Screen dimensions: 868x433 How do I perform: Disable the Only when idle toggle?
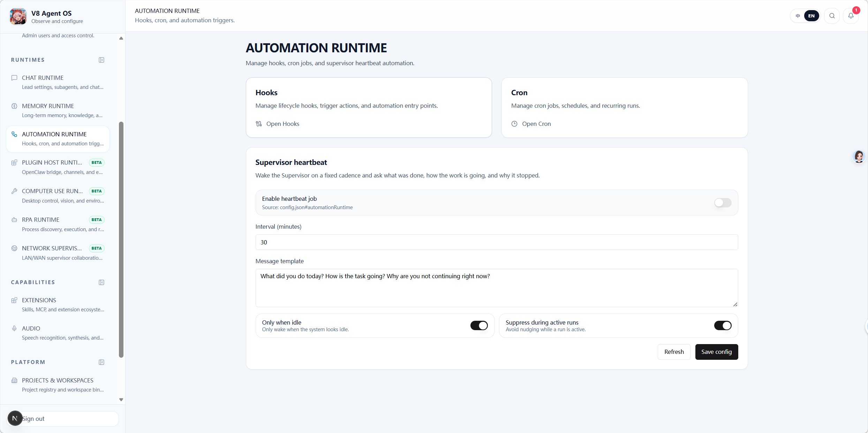pos(479,325)
